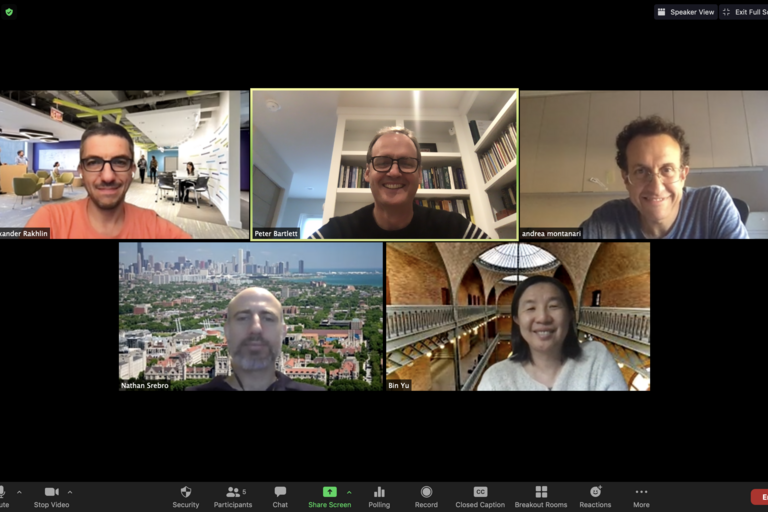
Task: Enable Closed Caption
Action: [x=480, y=496]
